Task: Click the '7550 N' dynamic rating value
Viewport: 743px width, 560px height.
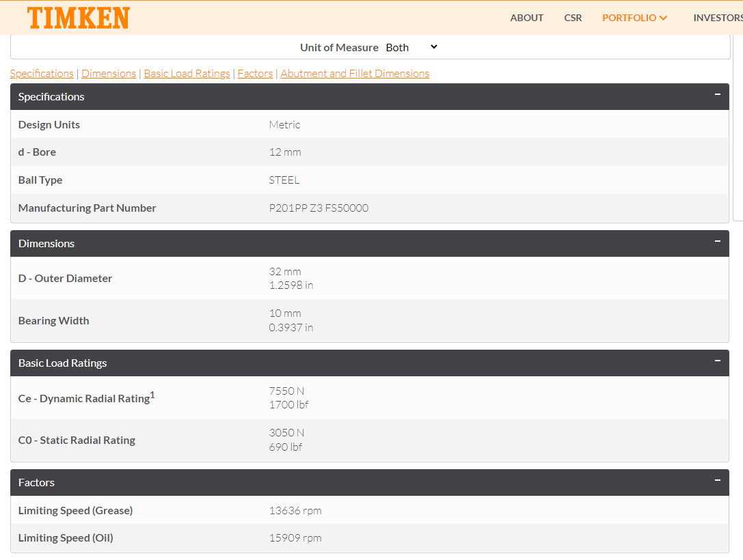Action: 286,391
